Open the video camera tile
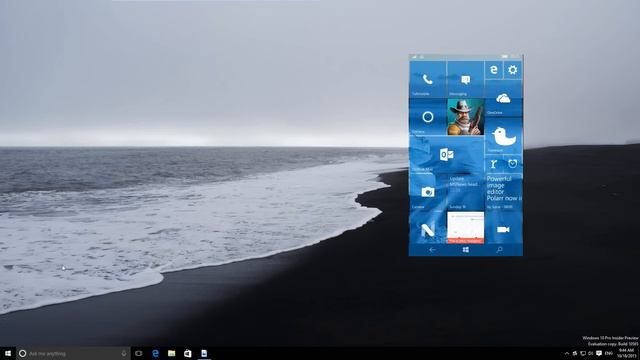Screen dimensions: 640x360 tap(504, 229)
